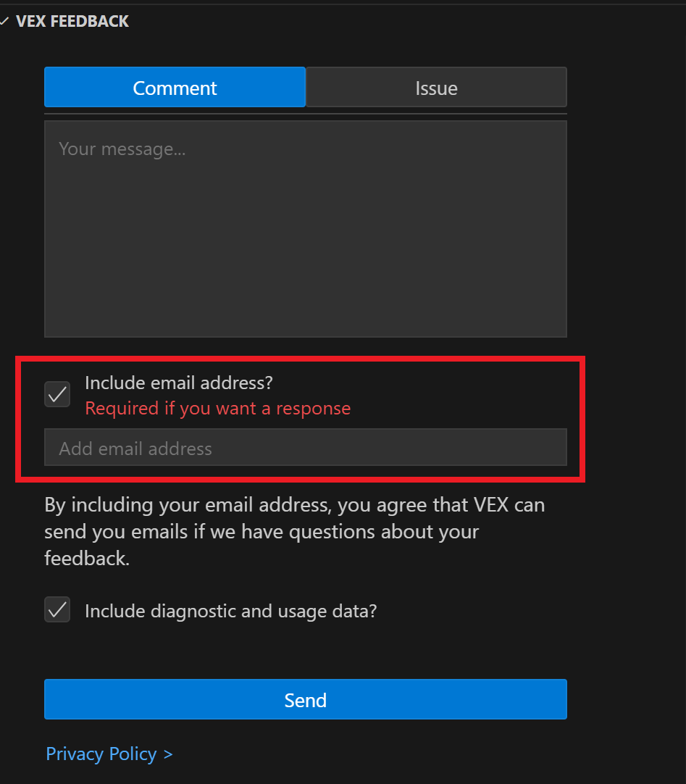Viewport: 686px width, 784px height.
Task: Click the red Required if you want a response text
Action: pyautogui.click(x=217, y=409)
